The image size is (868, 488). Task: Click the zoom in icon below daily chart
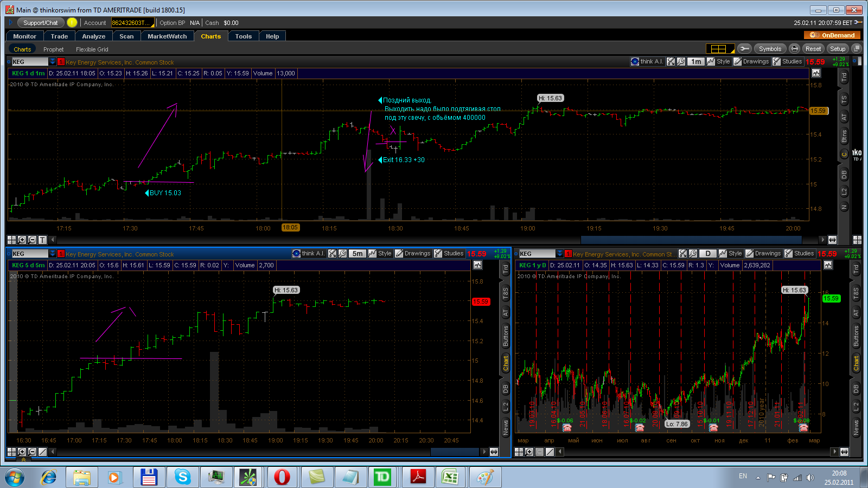[x=529, y=452]
